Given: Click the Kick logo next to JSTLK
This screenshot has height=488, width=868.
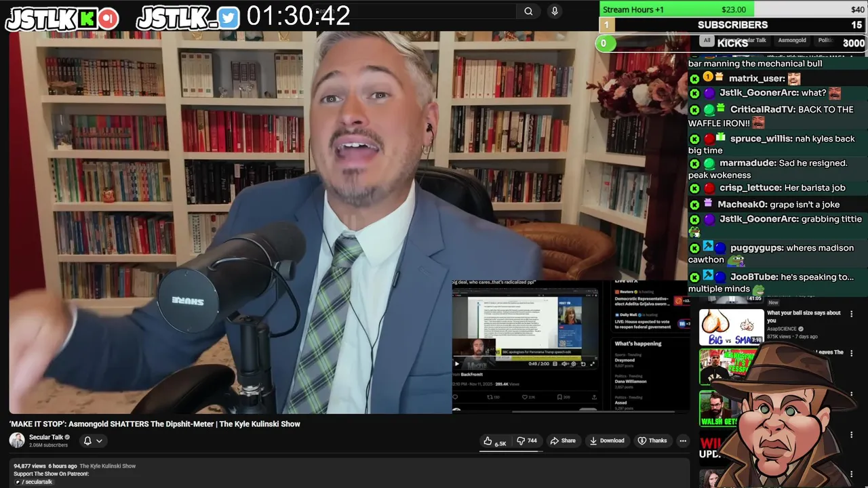Looking at the screenshot, I should (x=87, y=19).
